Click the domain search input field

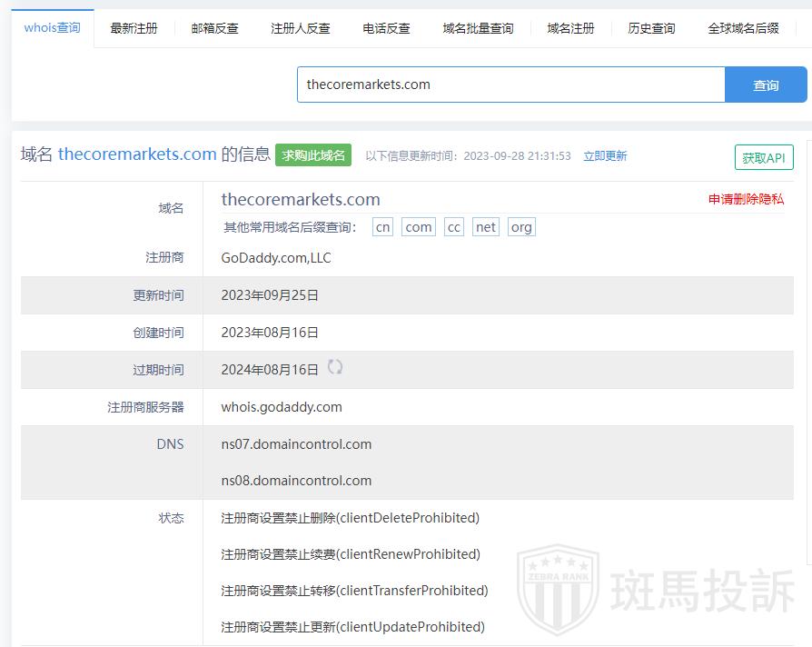pos(510,85)
